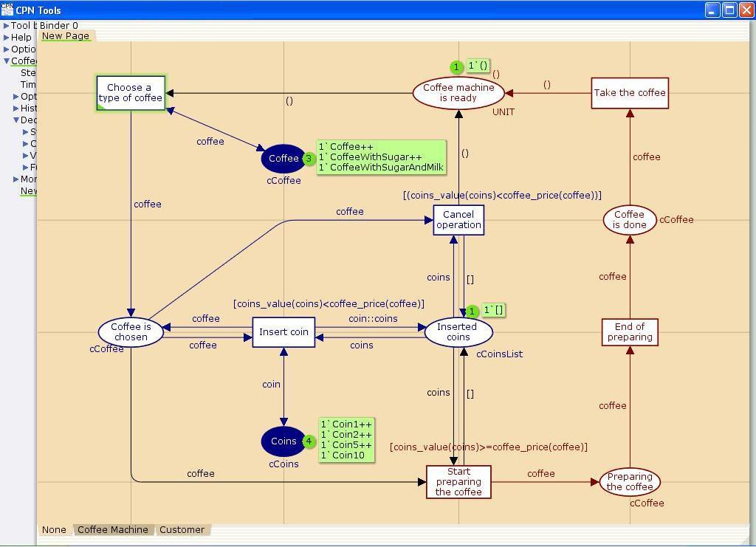
Task: Expand the Tool box tree entry
Action: click(7, 26)
